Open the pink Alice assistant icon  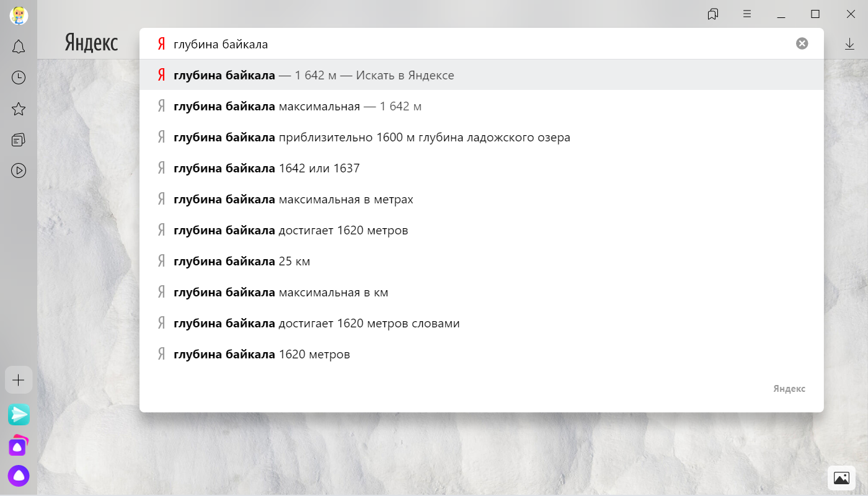[x=19, y=445]
